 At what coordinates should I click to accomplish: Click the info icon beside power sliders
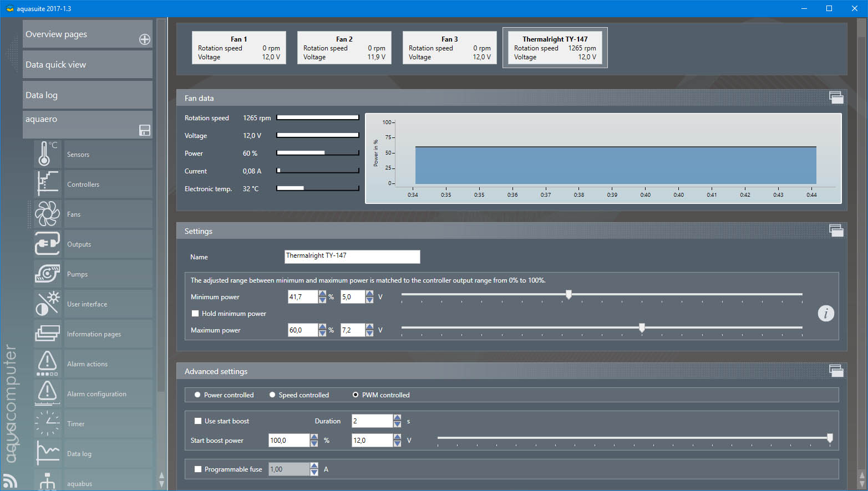826,314
